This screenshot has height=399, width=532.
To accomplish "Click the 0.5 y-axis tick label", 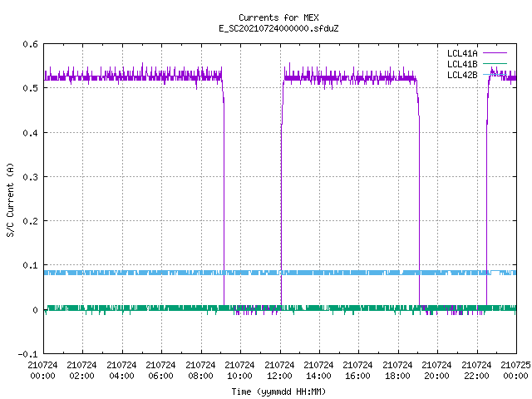I will (30, 88).
